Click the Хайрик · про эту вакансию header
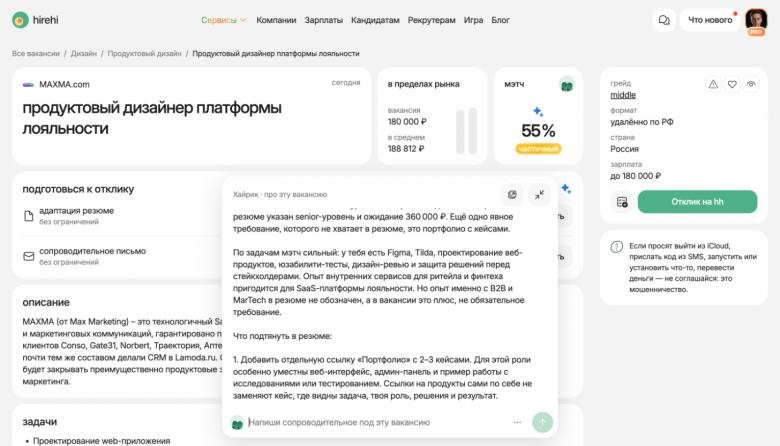780x446 pixels. tap(280, 194)
